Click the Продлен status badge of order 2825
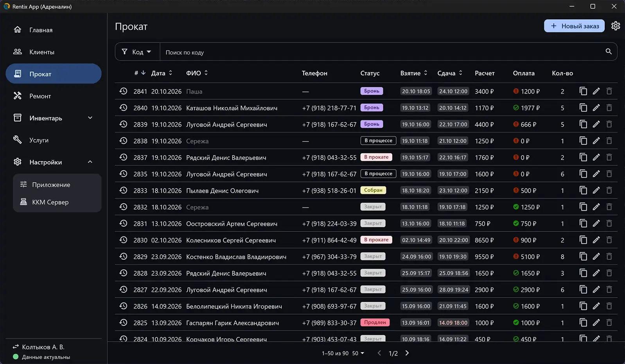 pyautogui.click(x=375, y=322)
